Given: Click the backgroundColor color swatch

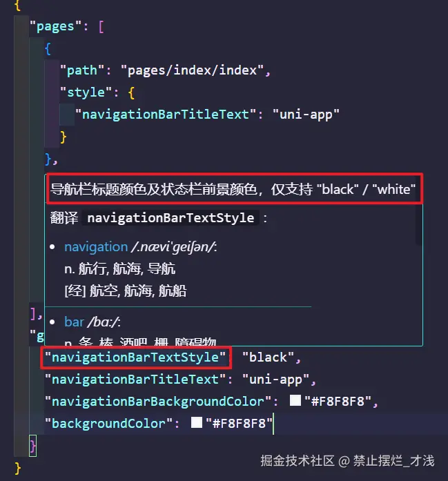Looking at the screenshot, I should 196,422.
